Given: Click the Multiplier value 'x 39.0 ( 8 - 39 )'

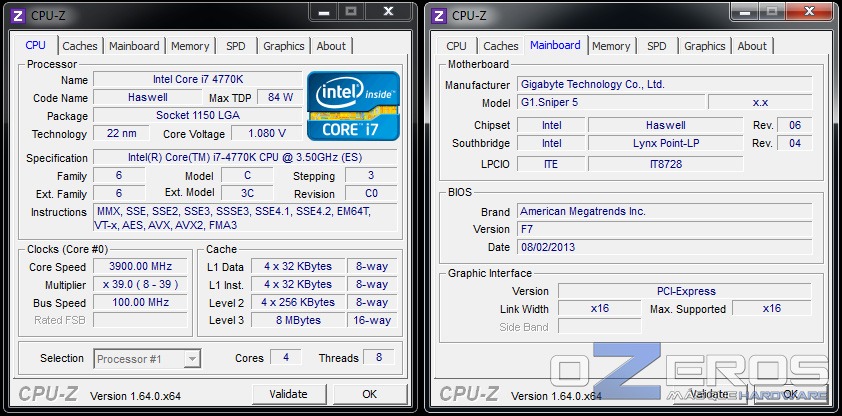Looking at the screenshot, I should pyautogui.click(x=140, y=284).
